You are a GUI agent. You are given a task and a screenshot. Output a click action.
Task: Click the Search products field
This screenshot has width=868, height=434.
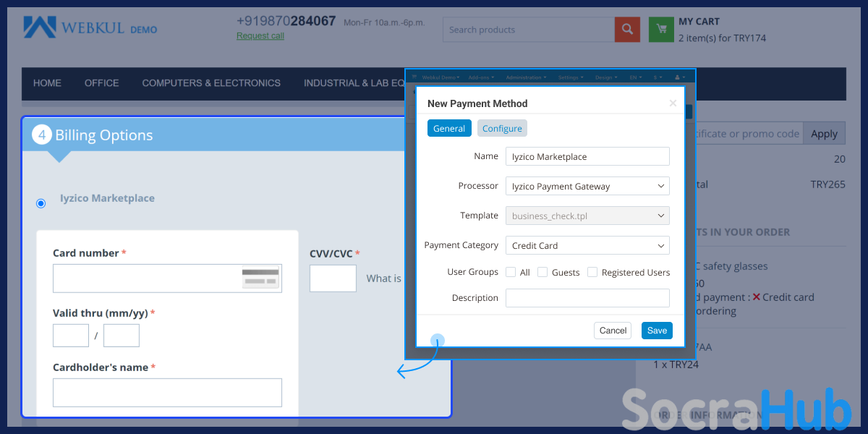(x=529, y=30)
